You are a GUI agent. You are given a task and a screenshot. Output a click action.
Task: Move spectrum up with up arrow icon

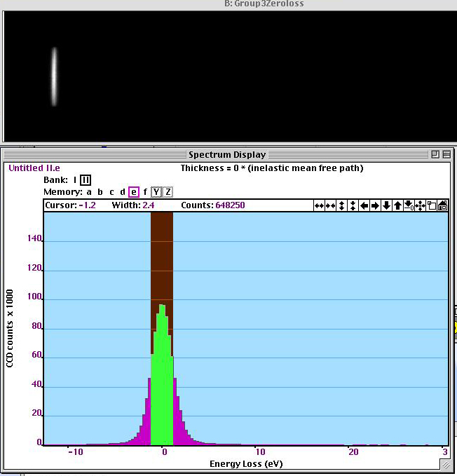397,206
